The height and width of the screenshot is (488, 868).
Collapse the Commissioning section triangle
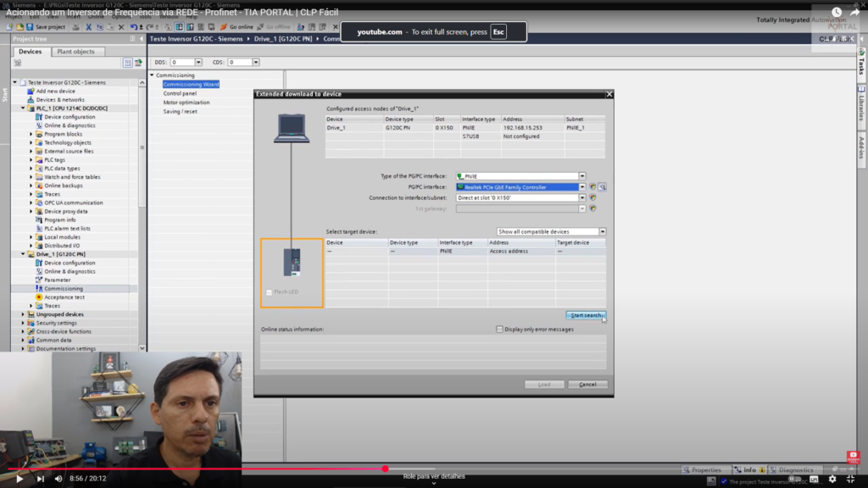(152, 75)
